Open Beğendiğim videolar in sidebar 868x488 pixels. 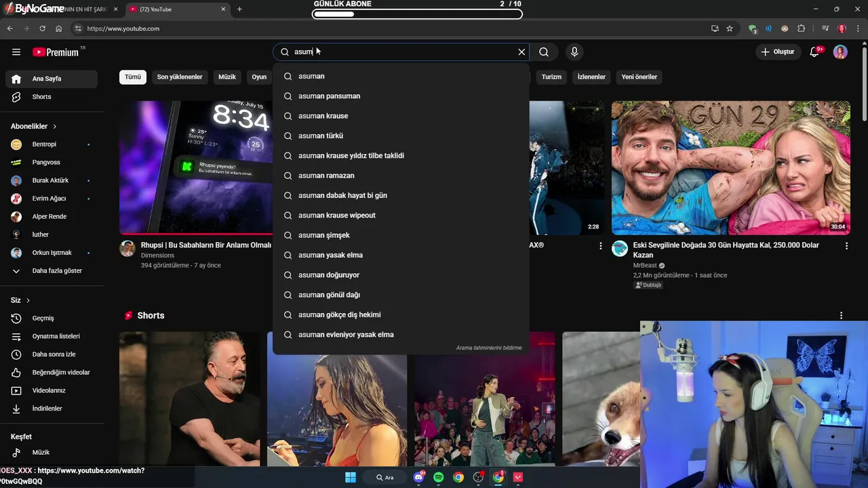click(52, 372)
